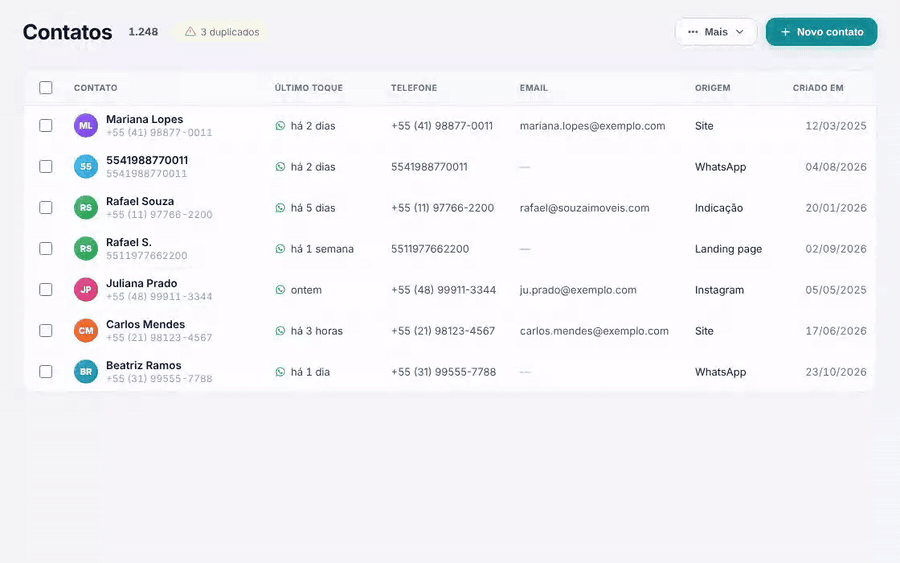Open the Mais dropdown menu
The image size is (900, 563).
point(716,32)
